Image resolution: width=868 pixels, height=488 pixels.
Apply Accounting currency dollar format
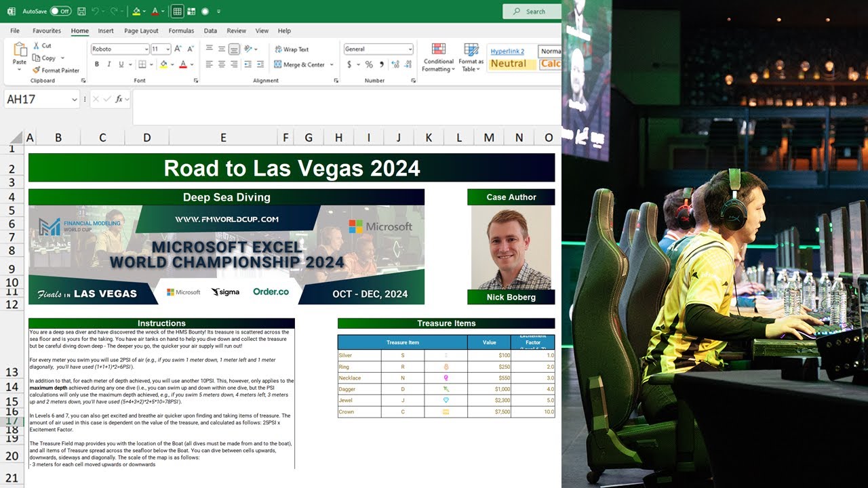[x=349, y=64]
